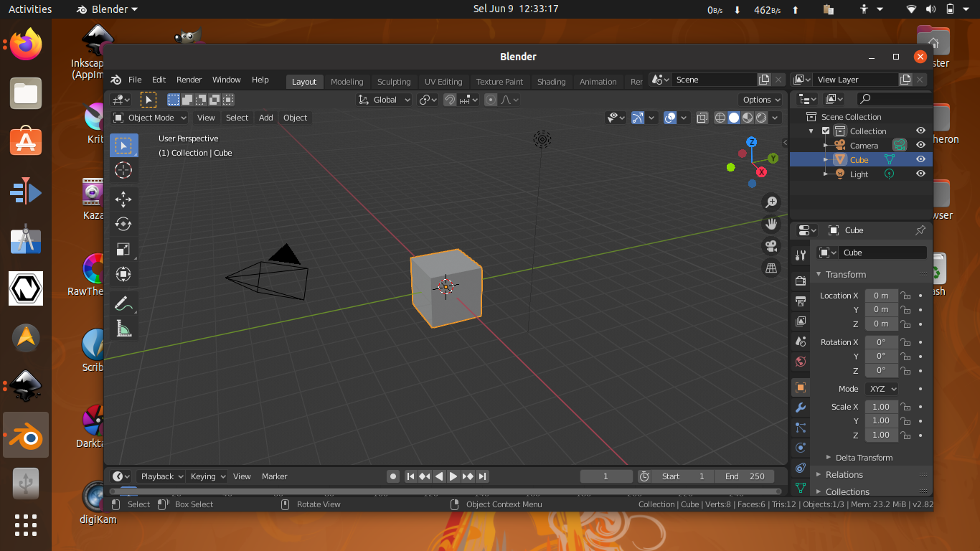This screenshot has width=980, height=551.
Task: Switch to wireframe viewport shading
Action: 720,118
